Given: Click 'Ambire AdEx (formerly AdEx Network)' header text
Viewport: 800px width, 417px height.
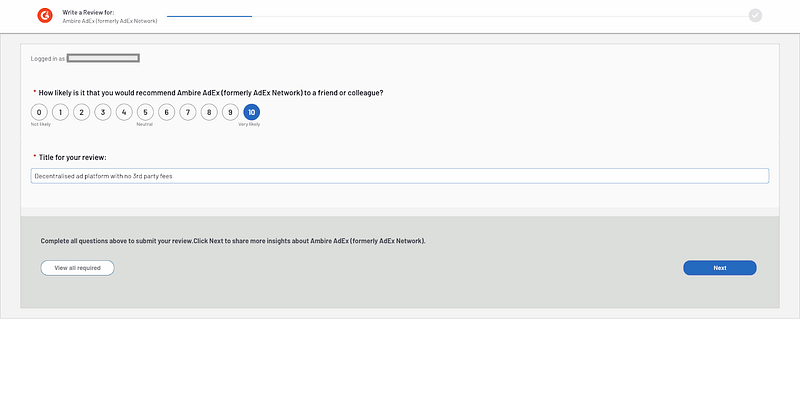Looking at the screenshot, I should pyautogui.click(x=110, y=21).
